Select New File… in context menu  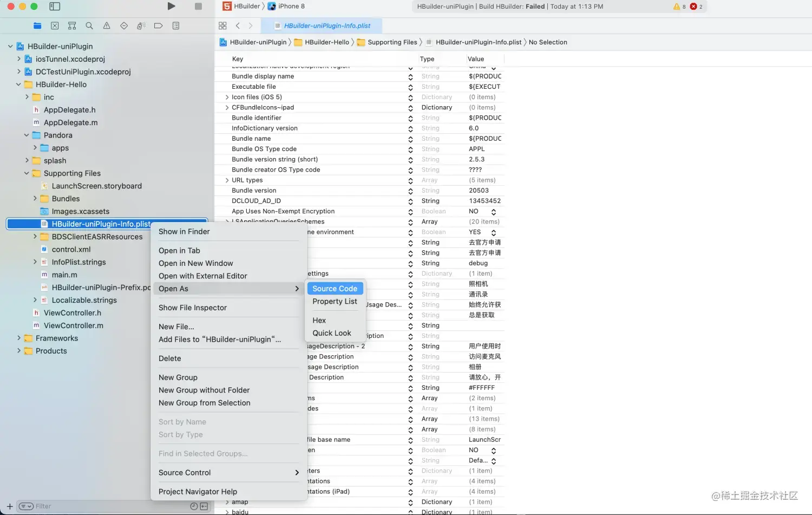click(228, 327)
